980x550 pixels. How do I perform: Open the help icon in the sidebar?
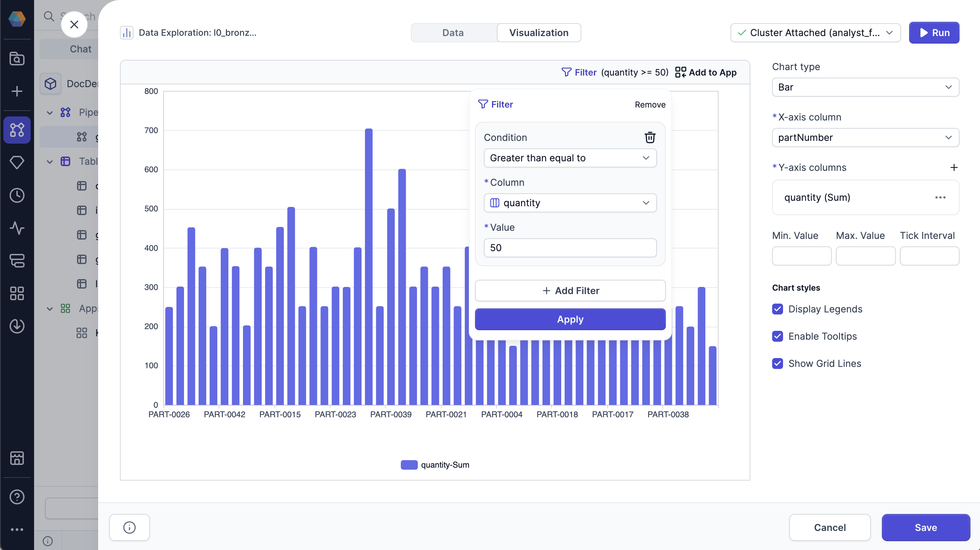click(x=17, y=497)
